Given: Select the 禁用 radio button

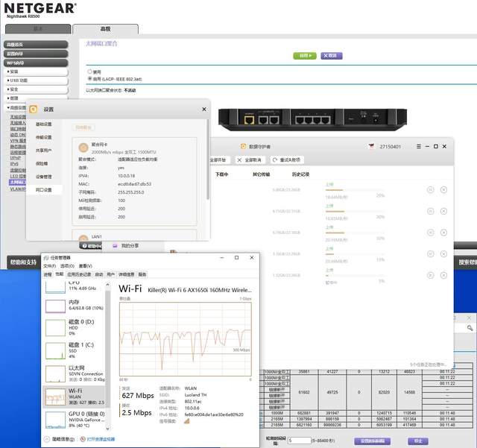Looking at the screenshot, I should (x=89, y=72).
